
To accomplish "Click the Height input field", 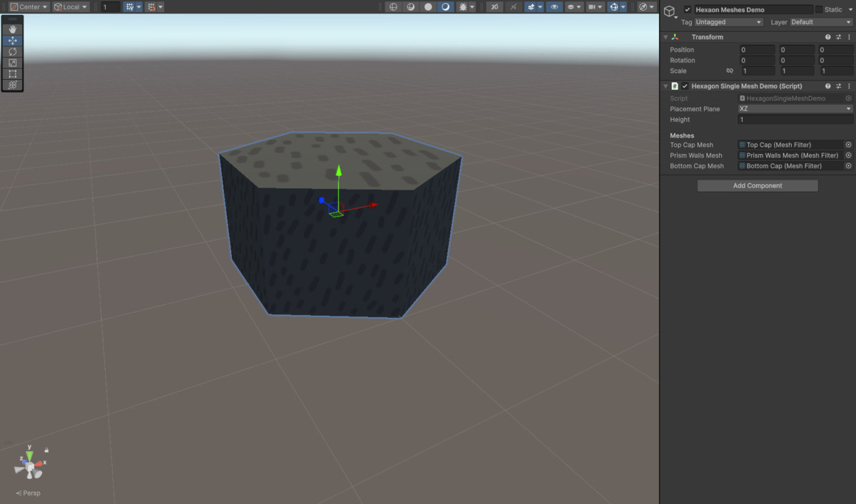I will (x=794, y=119).
